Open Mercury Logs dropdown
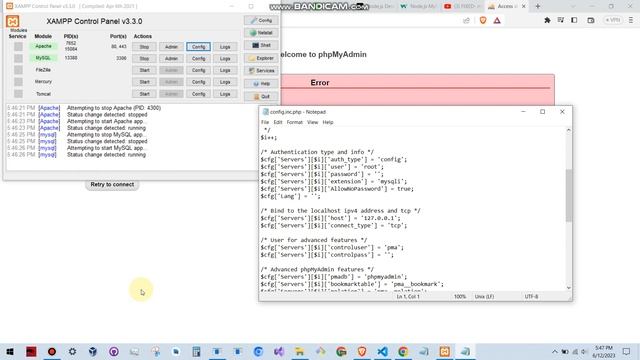 click(x=225, y=82)
